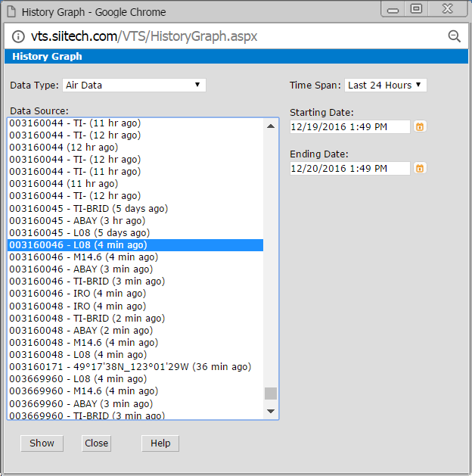Open the Ending Date calendar picker
472x476 pixels.
420,168
